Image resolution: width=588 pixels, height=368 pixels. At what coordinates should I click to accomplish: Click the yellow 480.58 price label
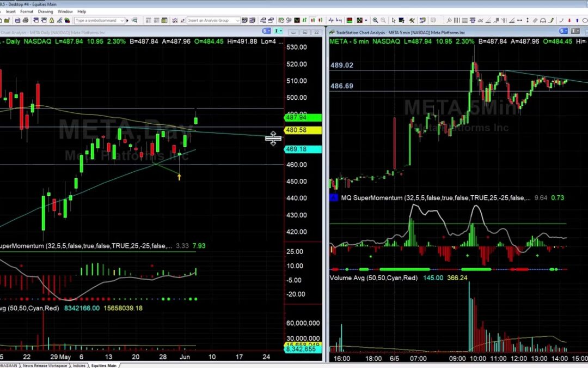(x=303, y=130)
